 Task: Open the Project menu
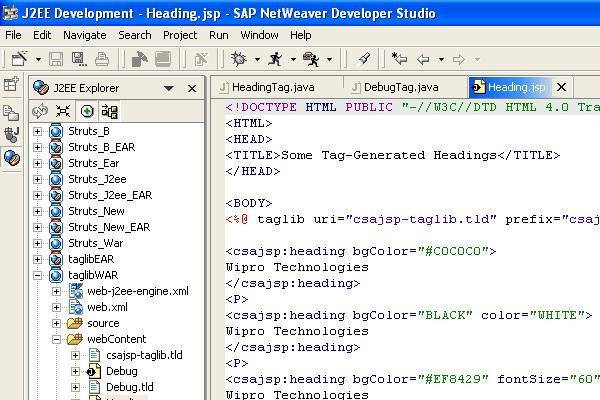(180, 35)
